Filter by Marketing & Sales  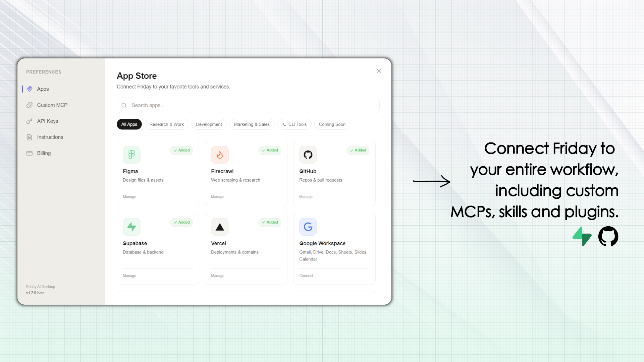(252, 124)
